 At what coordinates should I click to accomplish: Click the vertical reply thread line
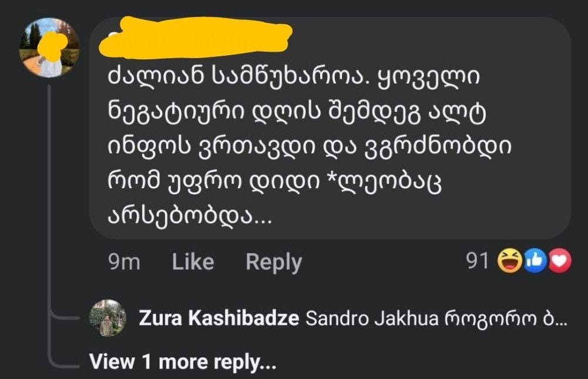point(49,223)
